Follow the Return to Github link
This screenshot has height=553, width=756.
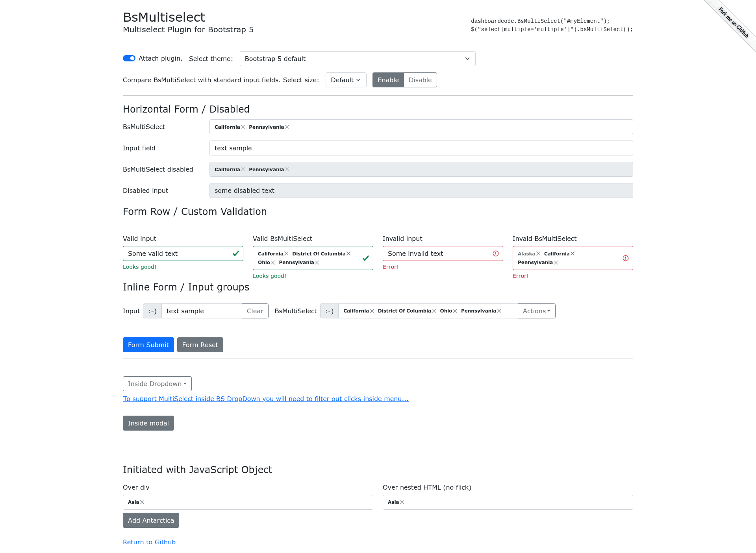149,542
